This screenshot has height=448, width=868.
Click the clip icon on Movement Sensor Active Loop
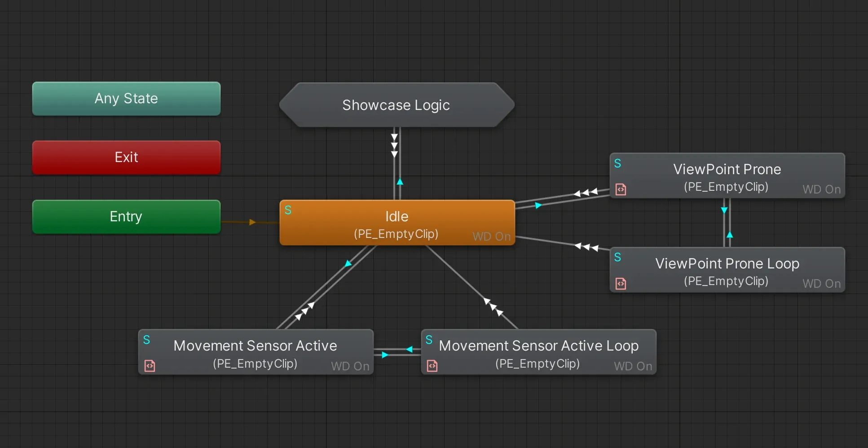432,366
